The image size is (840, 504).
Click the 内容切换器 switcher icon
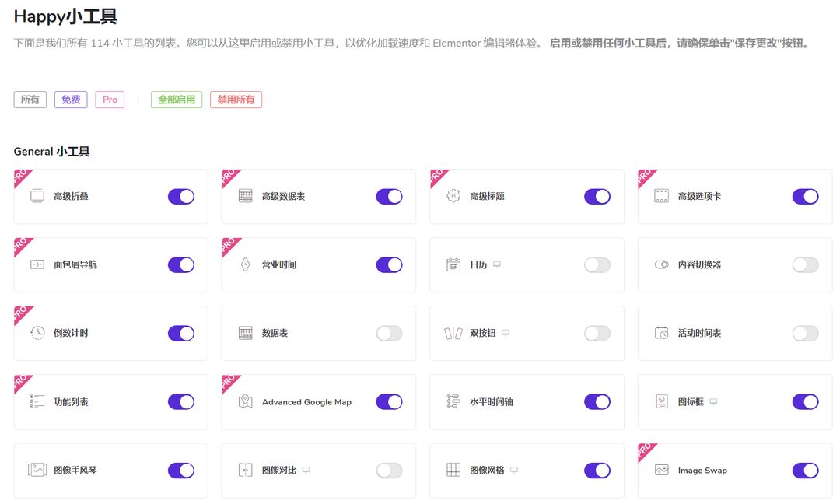pos(663,264)
